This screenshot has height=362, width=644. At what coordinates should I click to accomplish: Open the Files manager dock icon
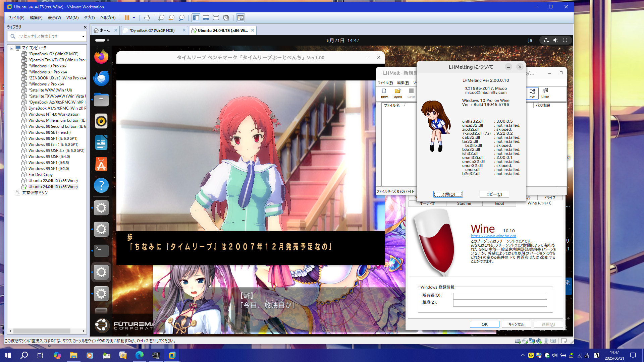click(x=101, y=100)
